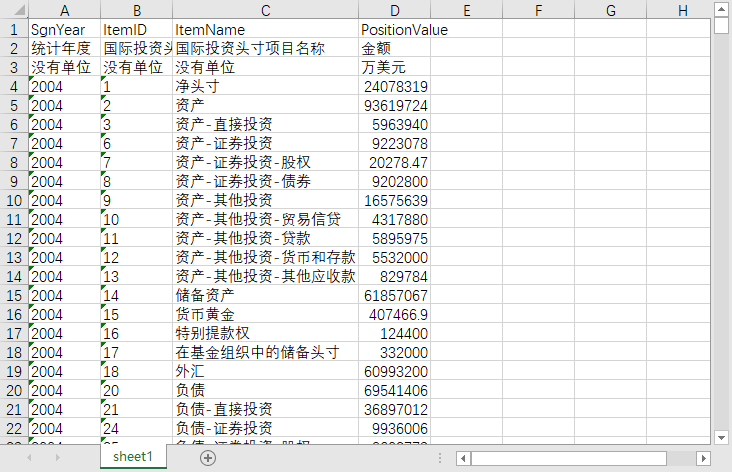Click cell with value 5532000

394,257
